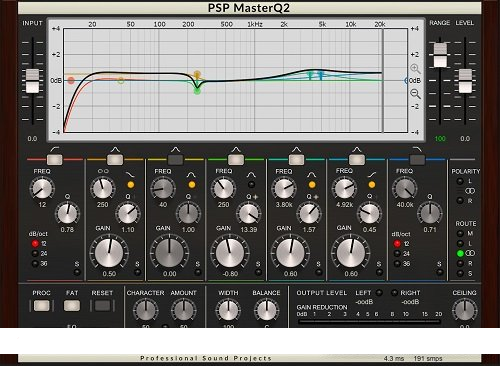Select the bell filter icon in the 3.80k band
Viewport: 500px width, 366px height.
tap(312, 175)
